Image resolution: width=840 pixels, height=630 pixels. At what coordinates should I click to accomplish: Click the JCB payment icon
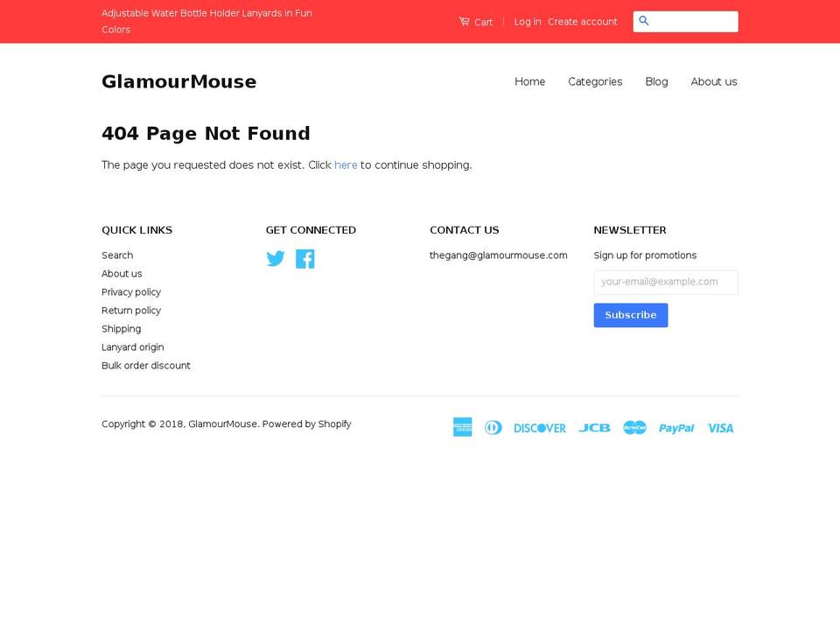coord(595,428)
